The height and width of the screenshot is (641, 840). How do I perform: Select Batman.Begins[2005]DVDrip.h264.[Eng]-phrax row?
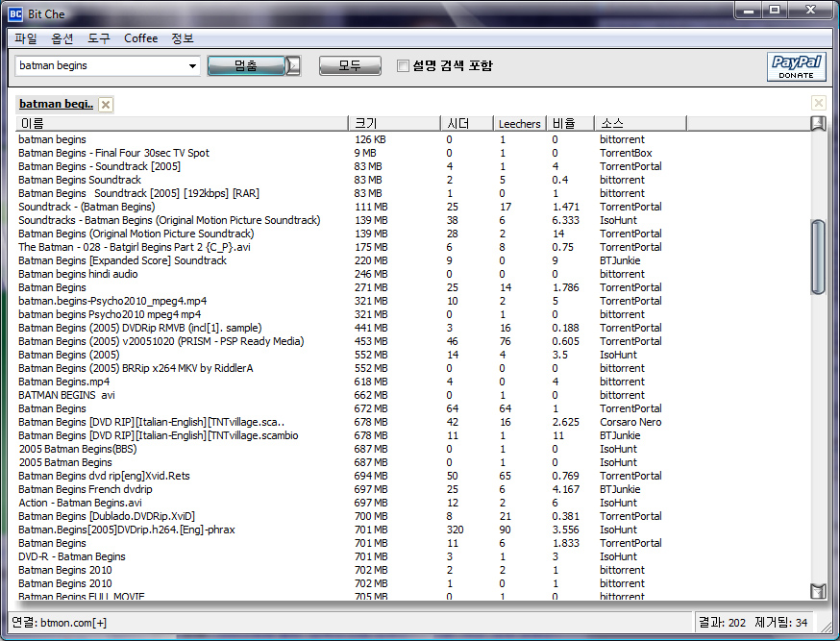(413, 530)
